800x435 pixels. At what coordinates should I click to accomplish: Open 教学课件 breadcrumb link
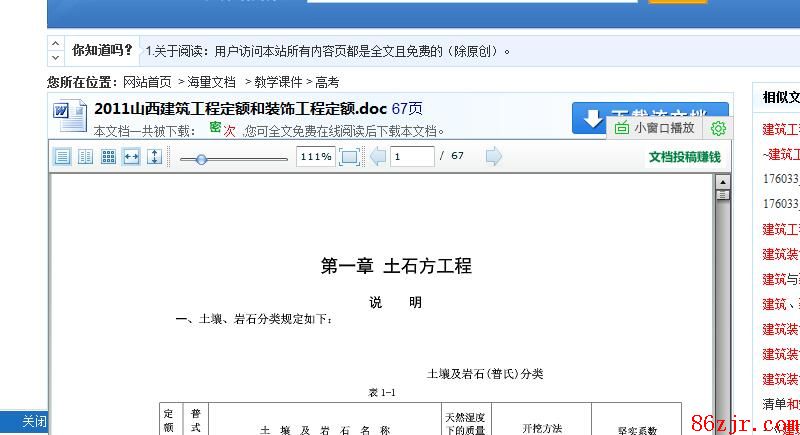278,82
